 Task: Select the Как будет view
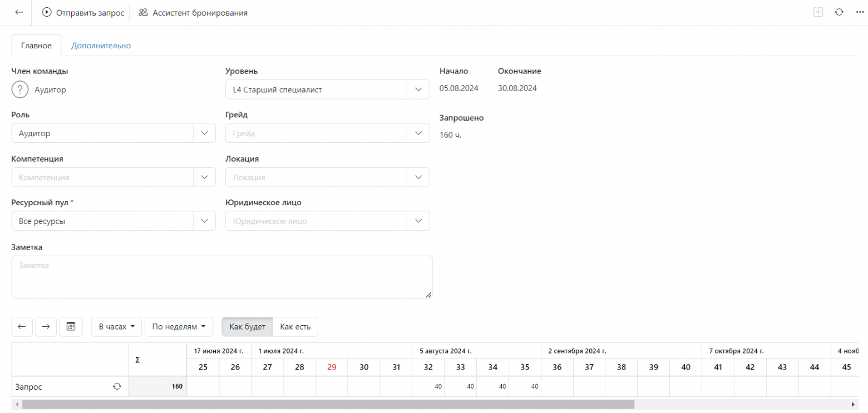(x=247, y=327)
